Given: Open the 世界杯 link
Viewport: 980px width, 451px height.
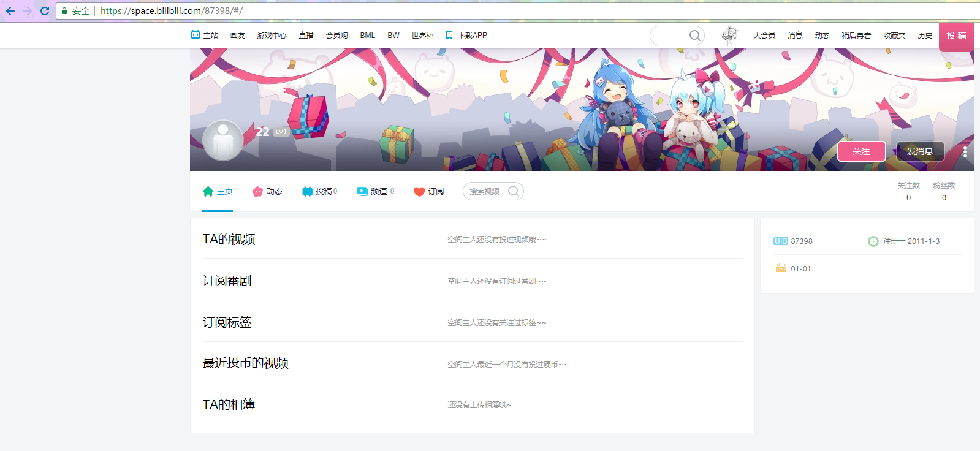Looking at the screenshot, I should pos(422,36).
